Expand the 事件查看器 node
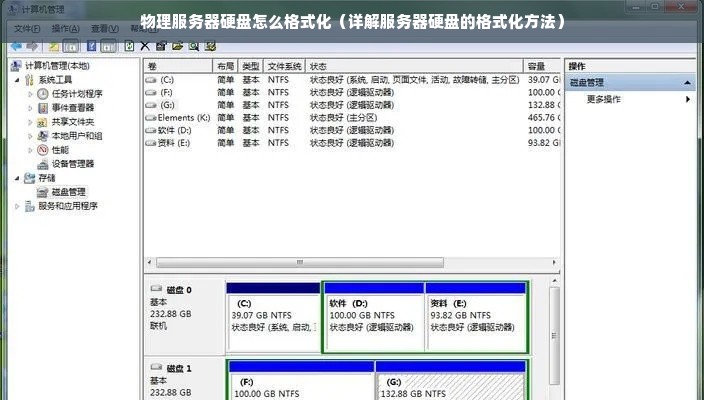 (30, 108)
